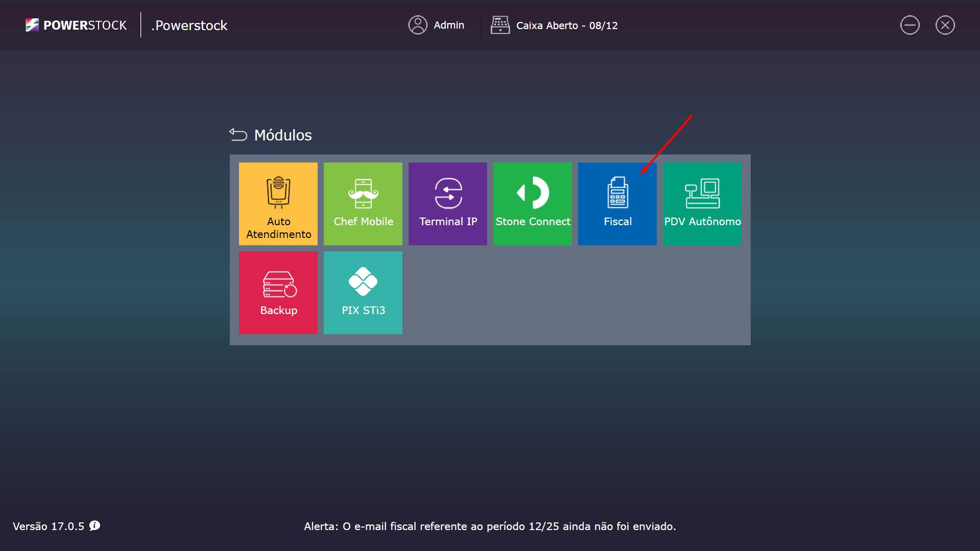The width and height of the screenshot is (980, 551).
Task: Click the Caixa Aberto - 08/12 label
Action: point(567,26)
